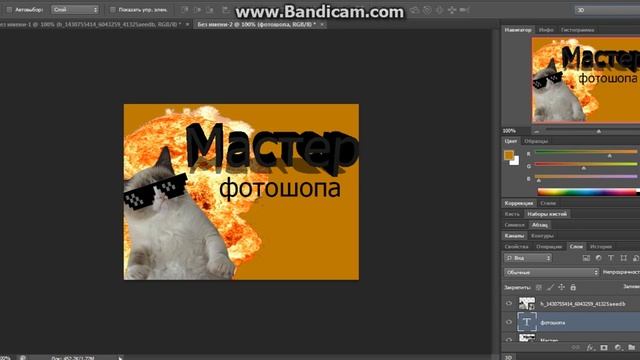Select the h_1430755414_6043259 layer name

pyautogui.click(x=582, y=304)
